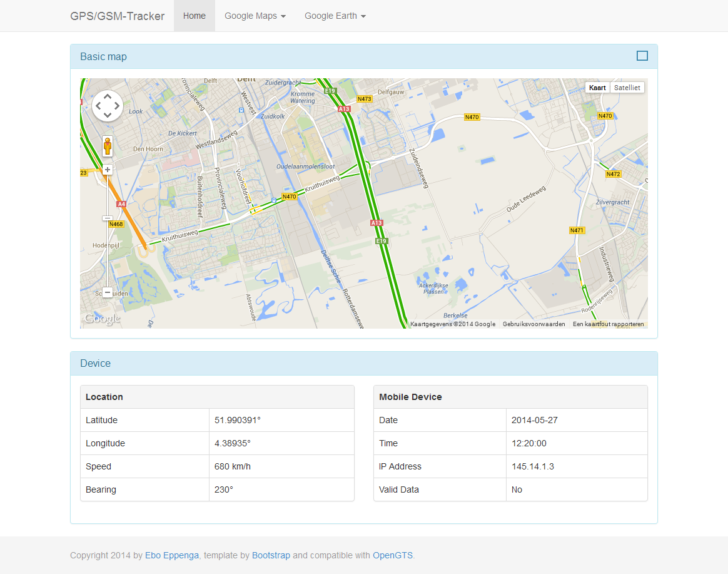Viewport: 728px width, 574px height.
Task: Zoom in using the plus icon
Action: tap(107, 169)
